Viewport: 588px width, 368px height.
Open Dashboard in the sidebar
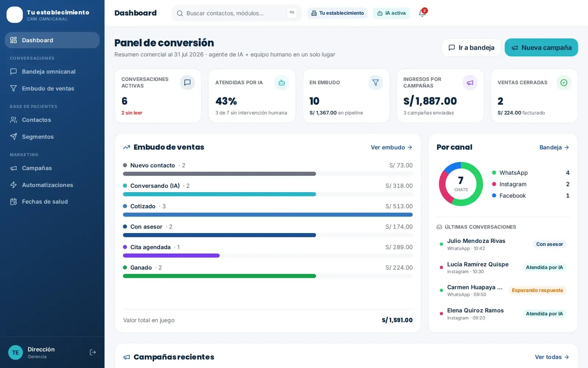point(52,40)
